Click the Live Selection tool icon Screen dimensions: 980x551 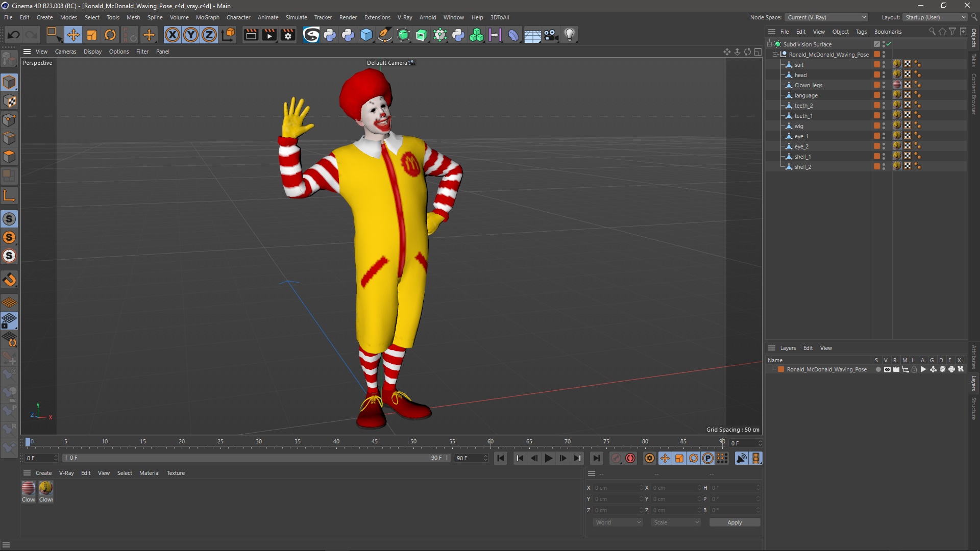pos(54,35)
